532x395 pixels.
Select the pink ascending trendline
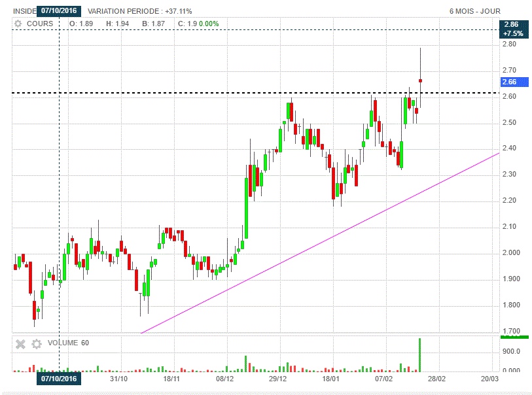pyautogui.click(x=320, y=243)
